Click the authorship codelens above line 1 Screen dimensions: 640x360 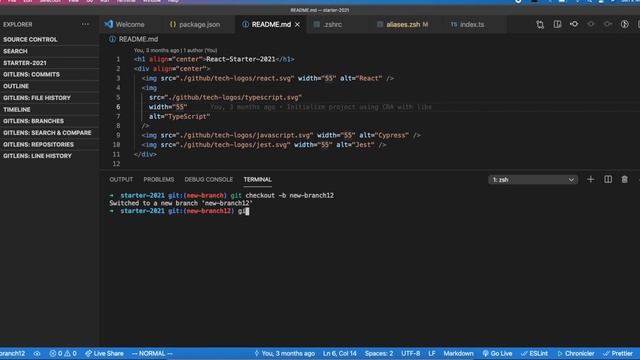176,50
